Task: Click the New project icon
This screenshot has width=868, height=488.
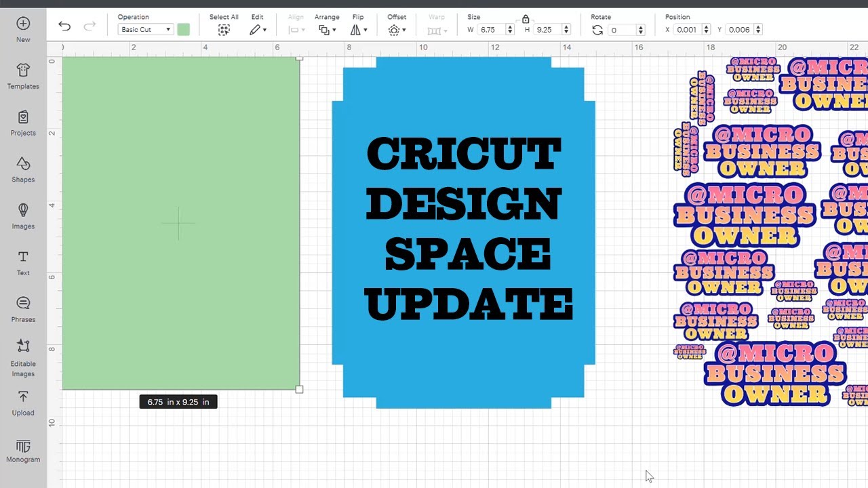Action: click(x=23, y=24)
